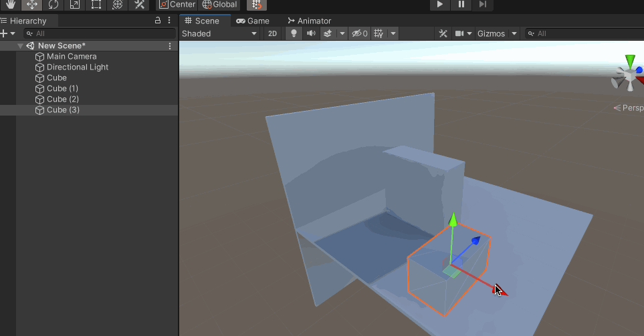Viewport: 644px width, 336px height.
Task: Click the grid snapping magnet icon
Action: coord(257,5)
